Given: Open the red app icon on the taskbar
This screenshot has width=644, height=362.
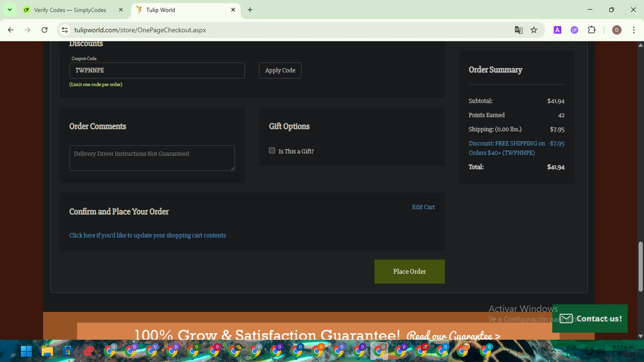Looking at the screenshot, I should 88,351.
